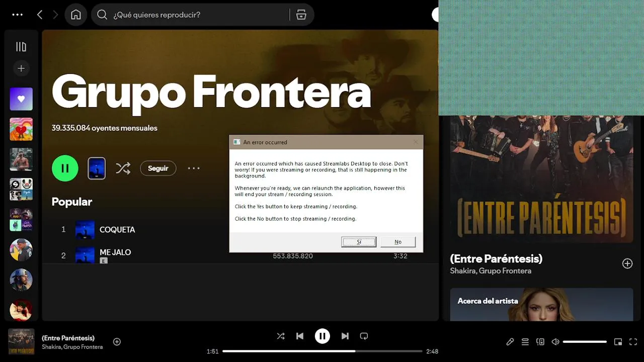Open lyrics microphone icon in bottom bar

(510, 342)
